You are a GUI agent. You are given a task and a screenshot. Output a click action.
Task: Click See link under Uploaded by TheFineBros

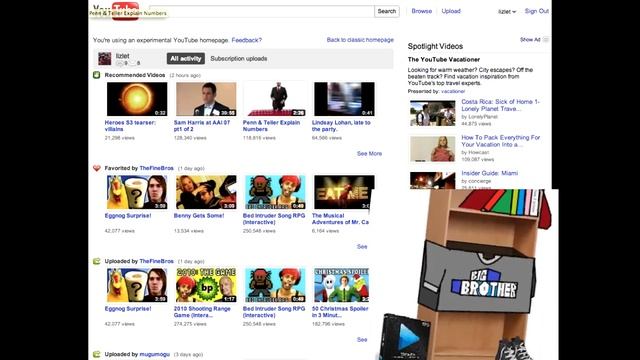click(x=362, y=340)
